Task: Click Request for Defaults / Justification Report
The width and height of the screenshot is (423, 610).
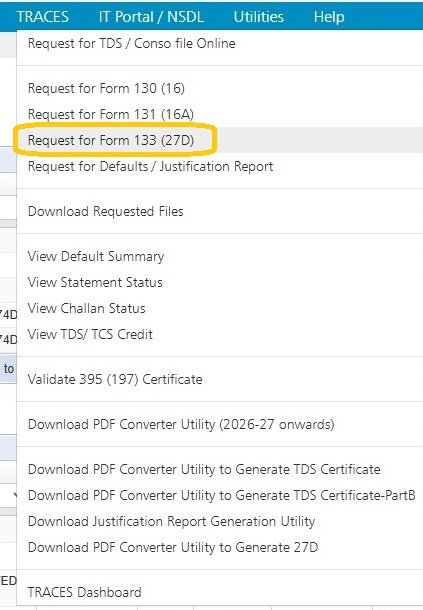Action: (x=151, y=167)
